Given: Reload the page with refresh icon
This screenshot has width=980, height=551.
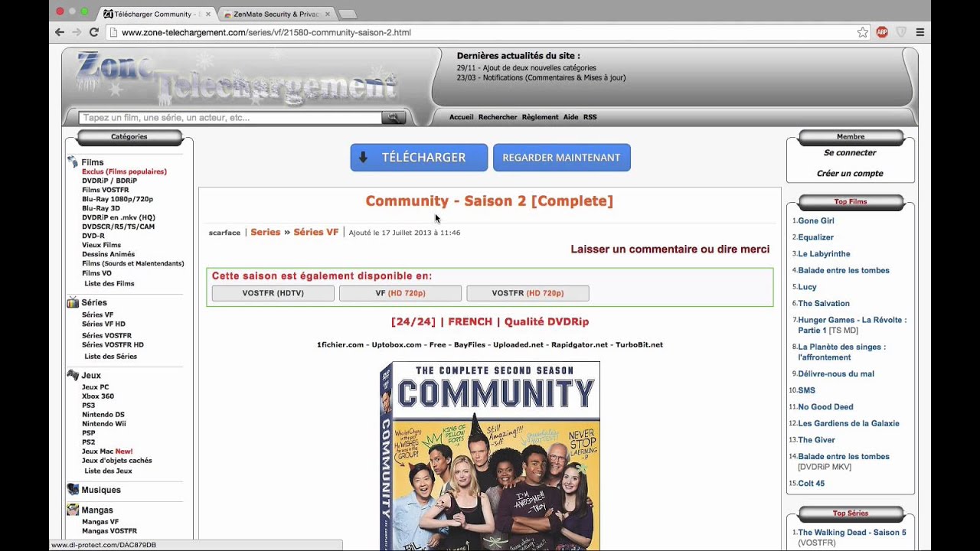Looking at the screenshot, I should coord(93,32).
